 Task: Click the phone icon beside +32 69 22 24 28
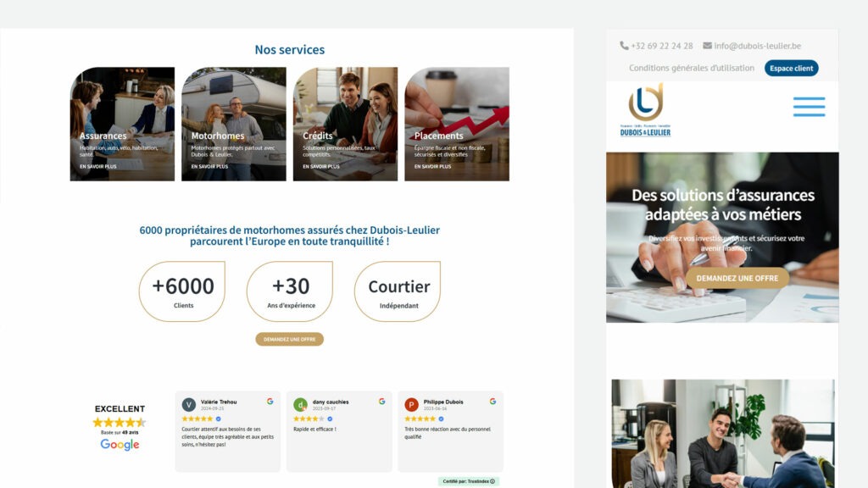pyautogui.click(x=624, y=46)
